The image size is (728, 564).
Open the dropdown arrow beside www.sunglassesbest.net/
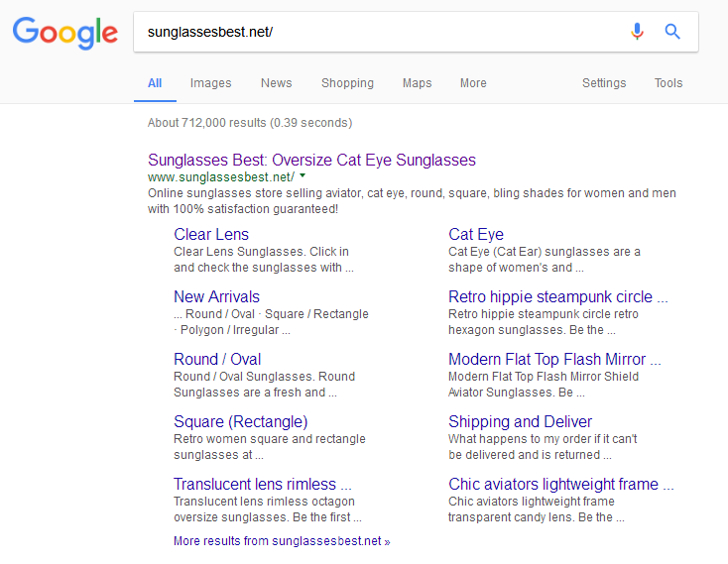click(x=303, y=175)
